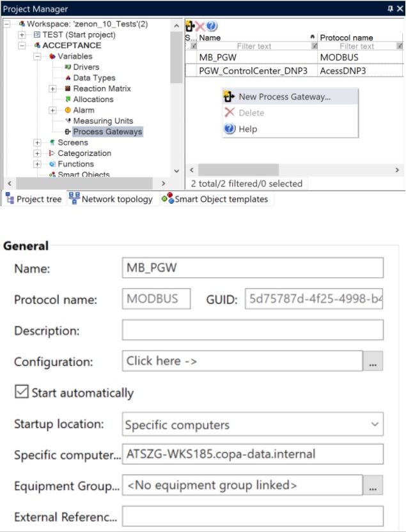This screenshot has width=406, height=532.
Task: Toggle the Start automatically checkbox
Action: (22, 393)
